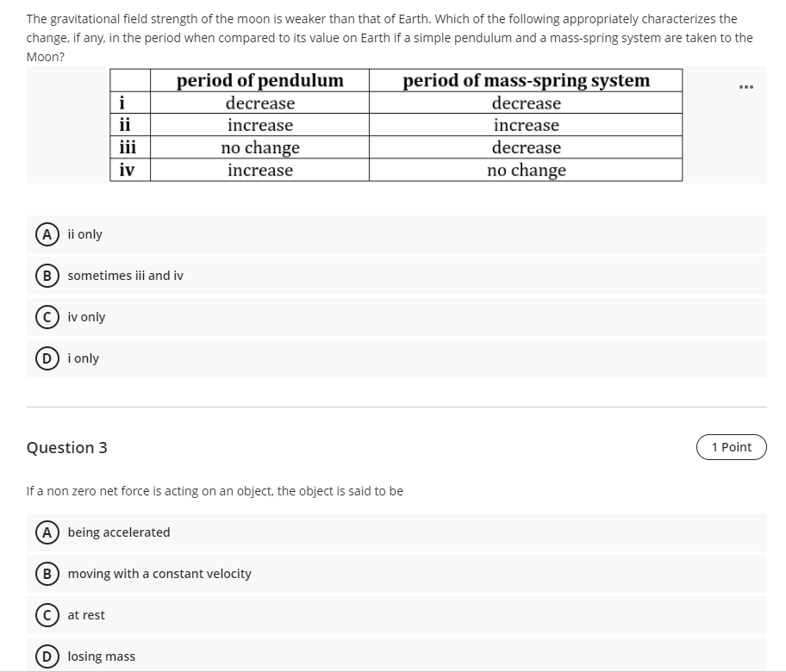Open the three-dots menu beside the table
Screen dimensions: 786x672
(x=745, y=87)
